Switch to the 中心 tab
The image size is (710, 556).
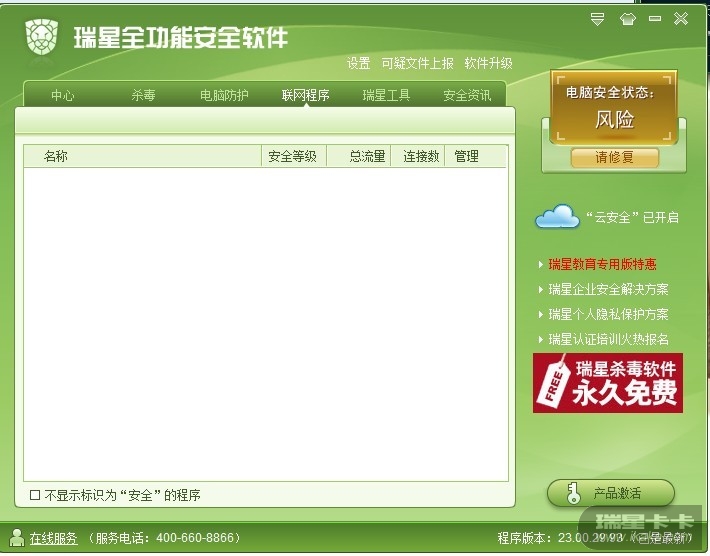(62, 96)
